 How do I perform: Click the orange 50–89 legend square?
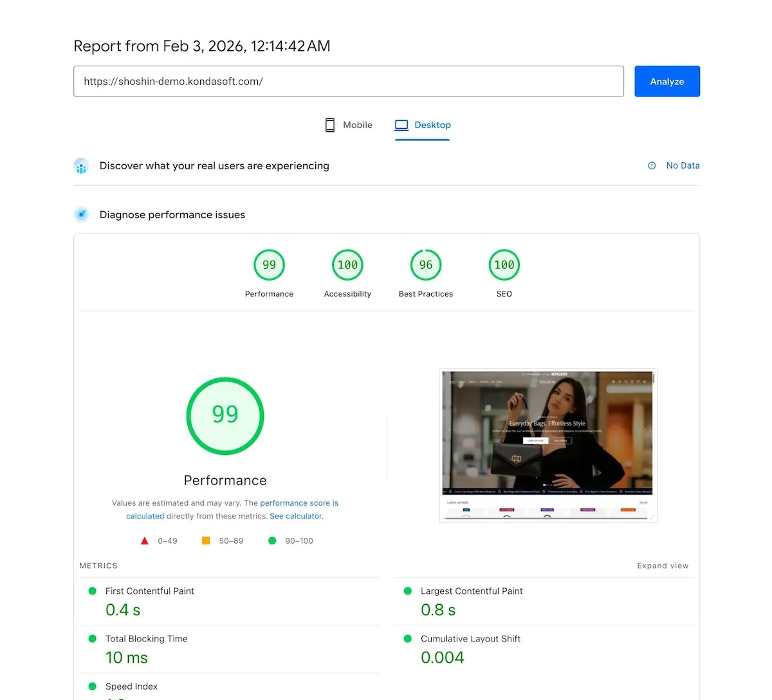[206, 540]
